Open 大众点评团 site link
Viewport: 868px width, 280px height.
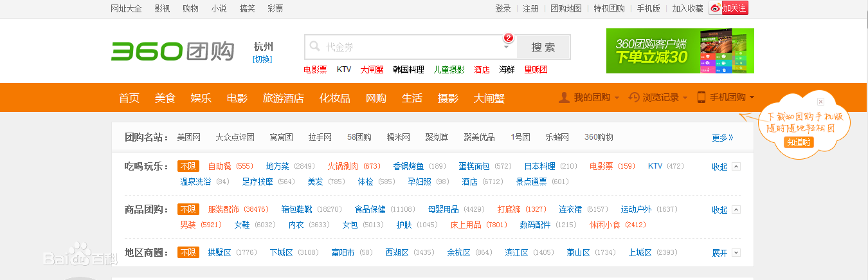(x=235, y=137)
